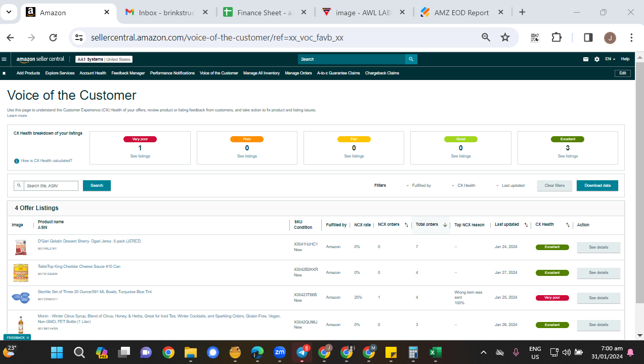Open the QR code extension icon
The image size is (644, 364).
coord(535,37)
